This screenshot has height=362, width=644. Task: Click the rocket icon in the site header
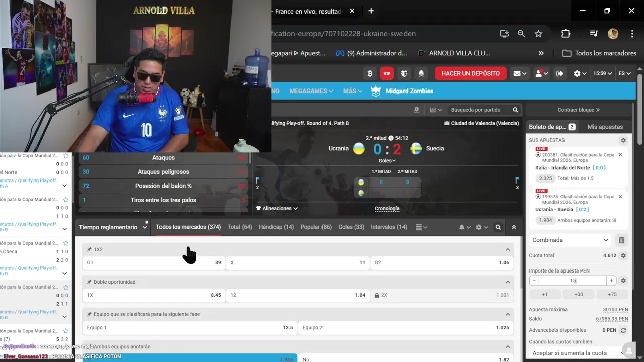pos(421,73)
